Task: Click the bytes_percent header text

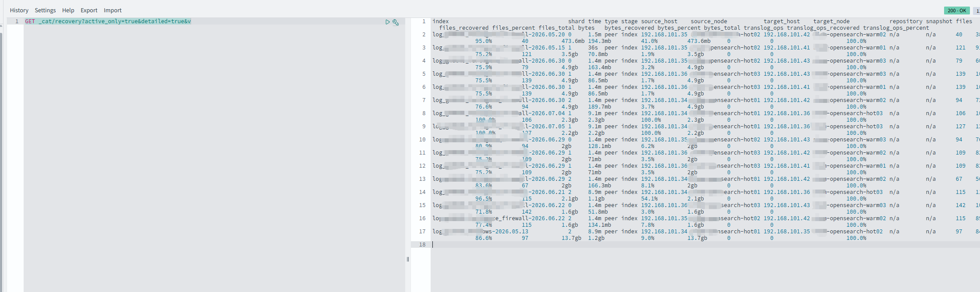Action: pos(679,28)
